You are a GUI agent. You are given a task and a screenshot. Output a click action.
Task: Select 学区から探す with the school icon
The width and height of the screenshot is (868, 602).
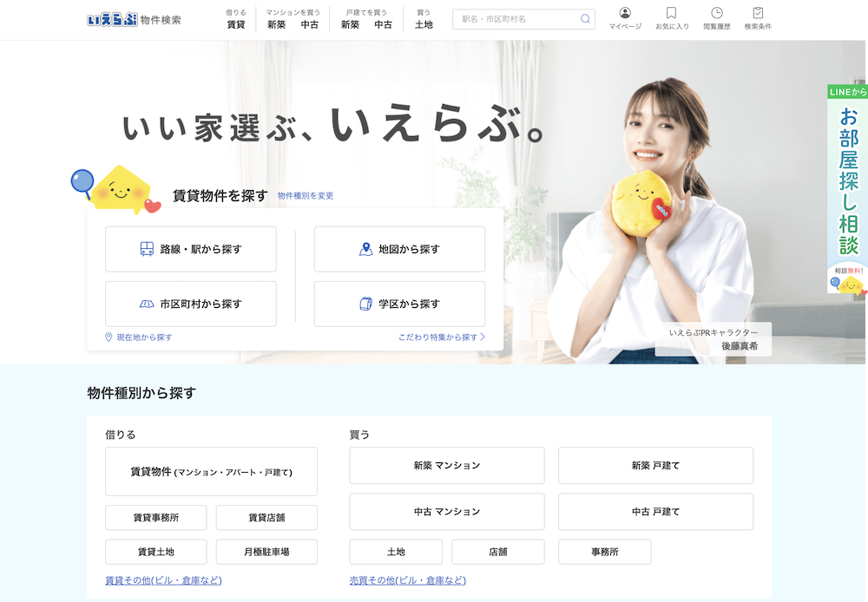[399, 304]
